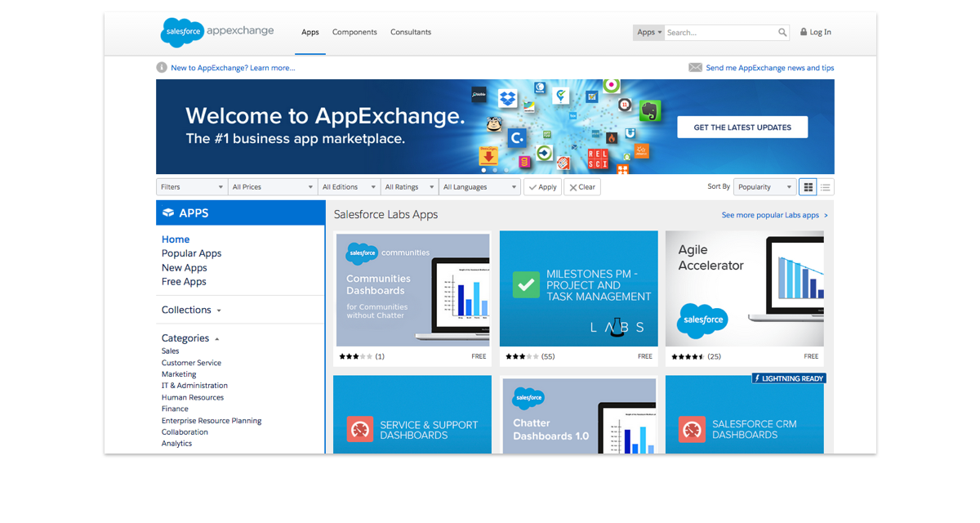The height and width of the screenshot is (523, 980).
Task: Click the envelope news icon
Action: coord(695,68)
